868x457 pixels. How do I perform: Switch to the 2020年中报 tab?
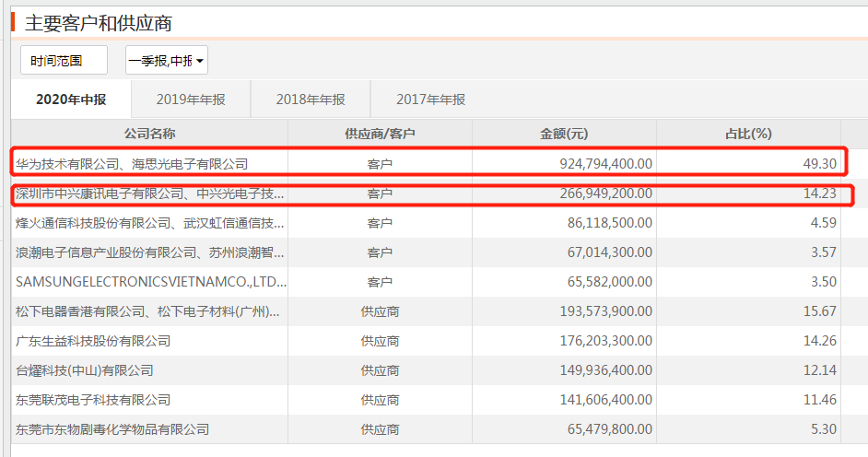coord(71,100)
